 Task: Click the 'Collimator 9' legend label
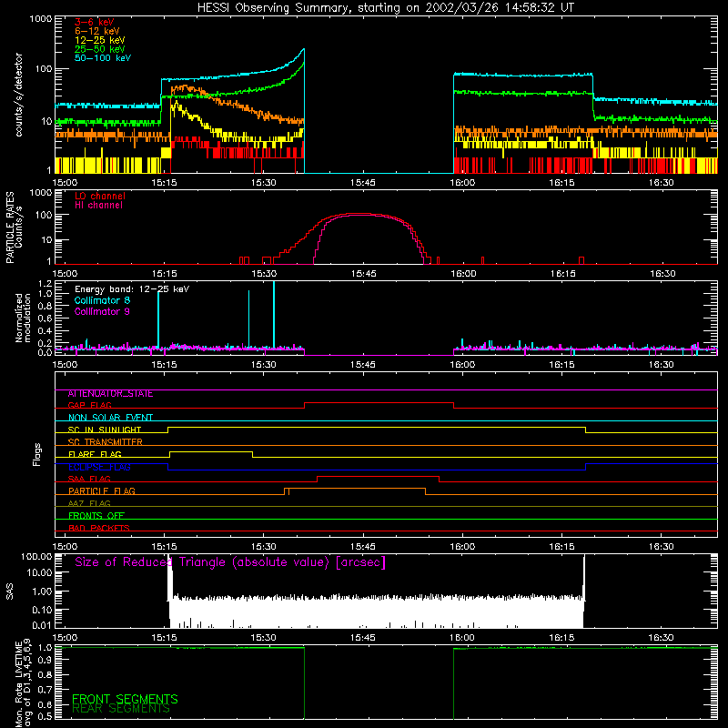(x=102, y=311)
